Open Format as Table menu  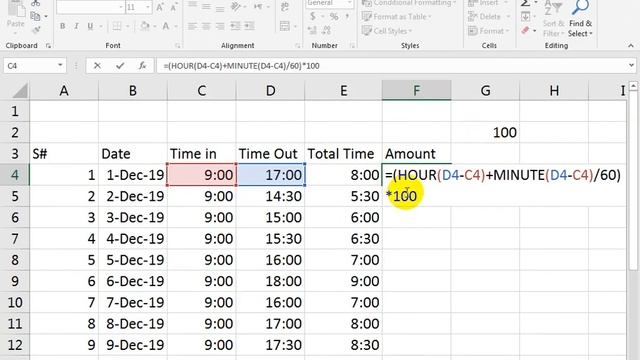click(397, 17)
